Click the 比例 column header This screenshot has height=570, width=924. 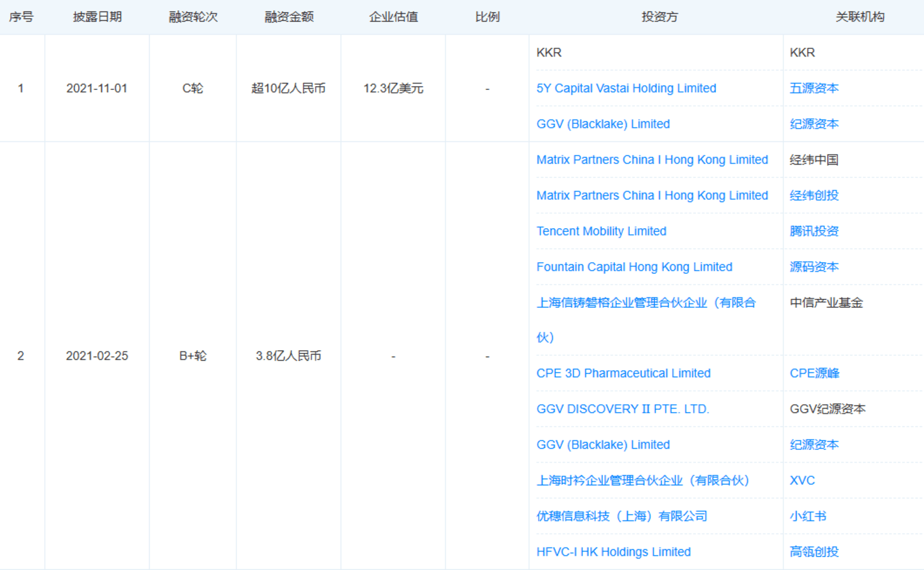(x=487, y=17)
